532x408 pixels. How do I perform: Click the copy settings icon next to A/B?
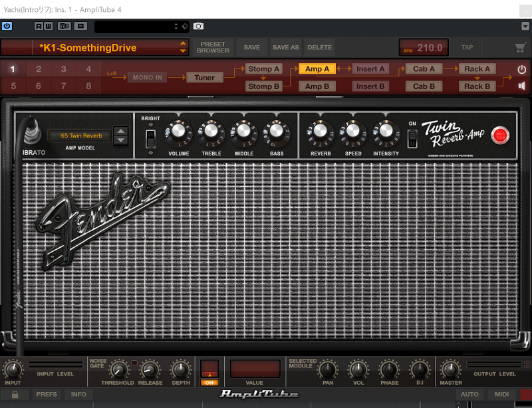point(80,26)
